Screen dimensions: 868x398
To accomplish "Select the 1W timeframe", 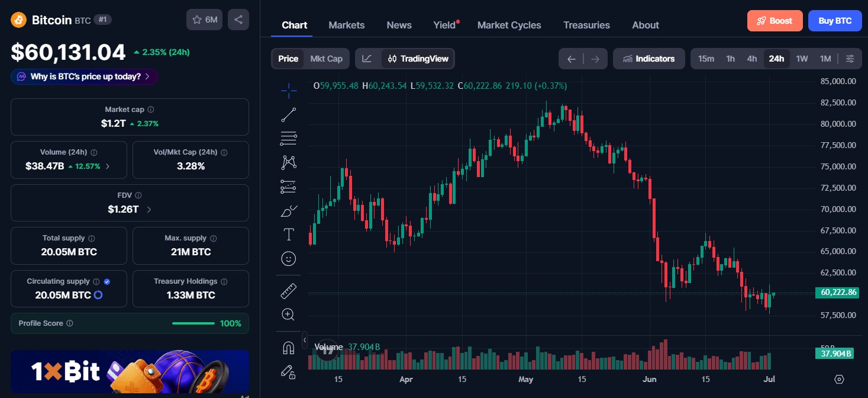I will (802, 59).
